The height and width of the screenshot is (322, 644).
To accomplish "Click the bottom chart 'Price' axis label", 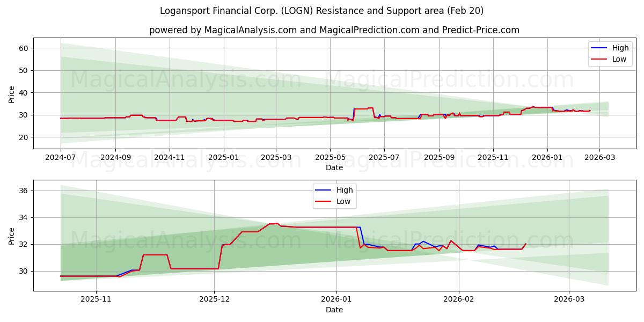I will (x=12, y=236).
